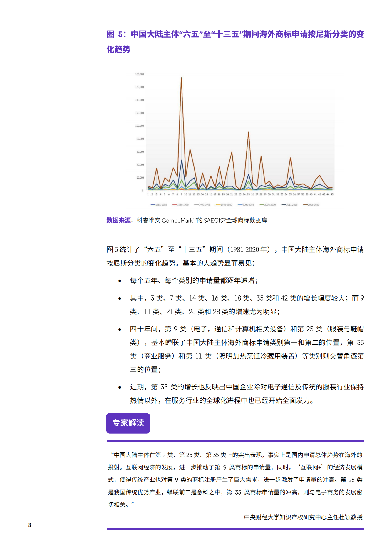Click the 2016-2020 brown legend entry
This screenshot has width=392, height=555.
click(x=311, y=205)
